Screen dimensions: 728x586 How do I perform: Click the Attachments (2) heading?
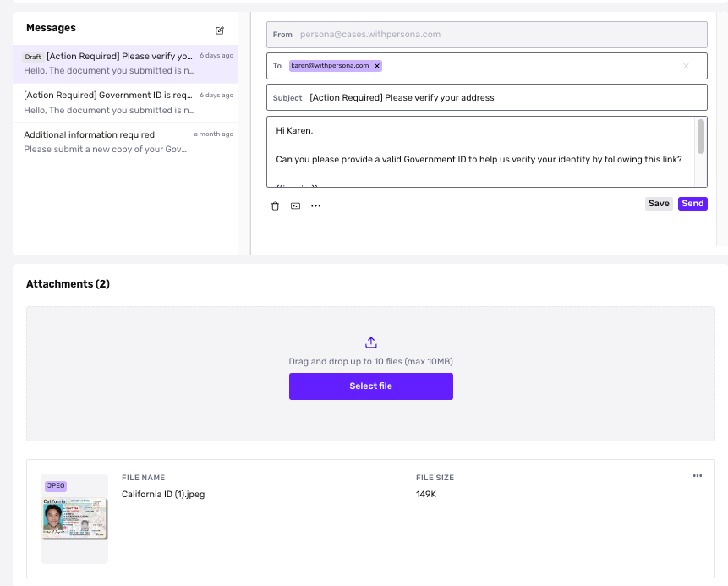tap(68, 284)
